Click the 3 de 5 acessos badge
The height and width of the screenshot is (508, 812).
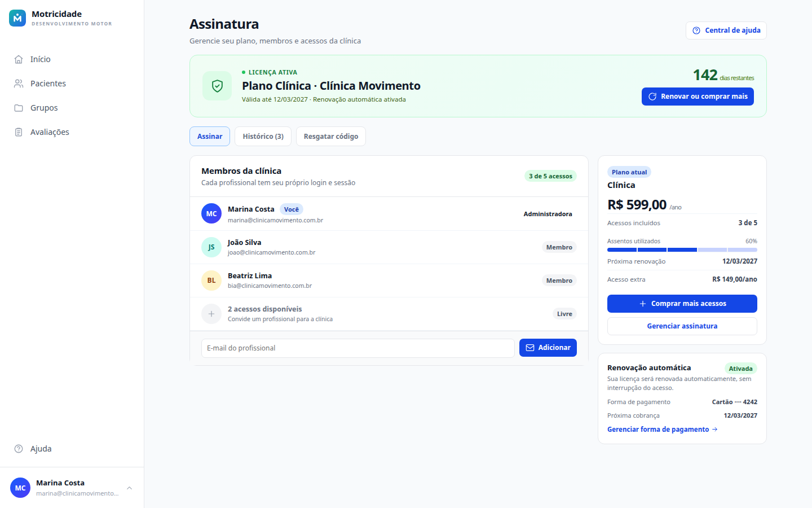pyautogui.click(x=550, y=176)
